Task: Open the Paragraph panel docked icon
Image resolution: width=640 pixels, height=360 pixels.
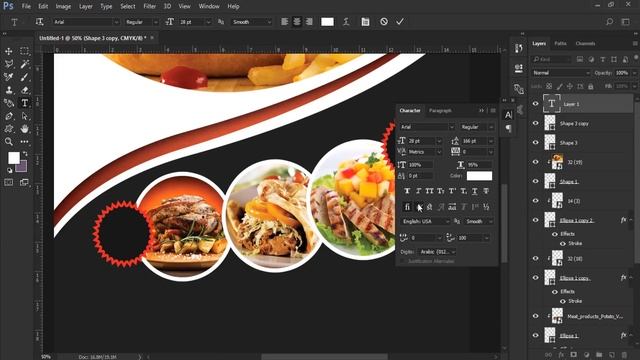Action: tap(508, 129)
